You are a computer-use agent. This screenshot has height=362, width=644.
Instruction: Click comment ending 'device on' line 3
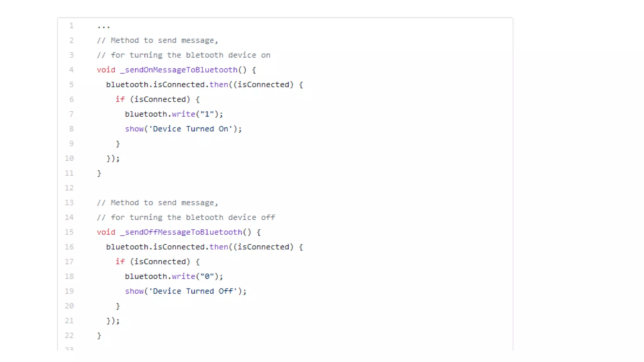(184, 55)
